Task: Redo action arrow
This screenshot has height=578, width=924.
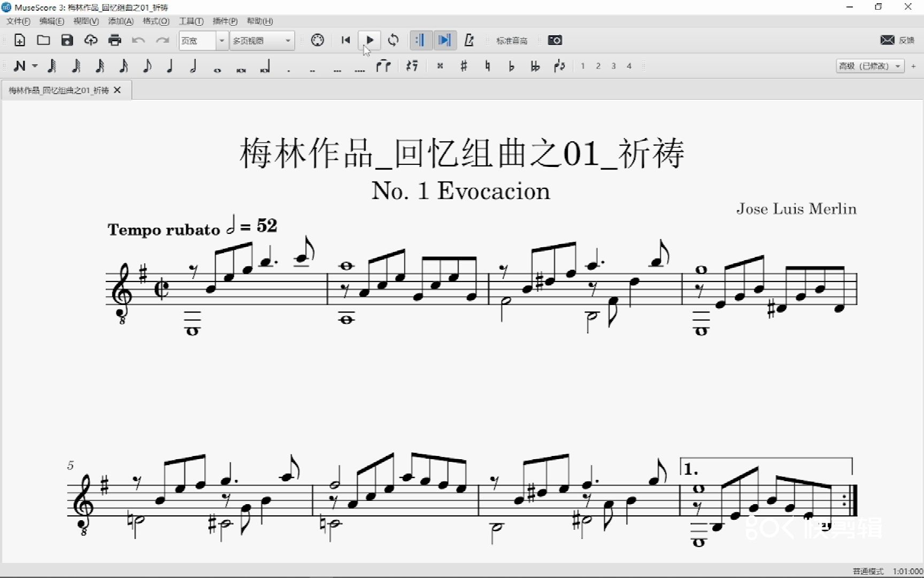Action: click(163, 40)
